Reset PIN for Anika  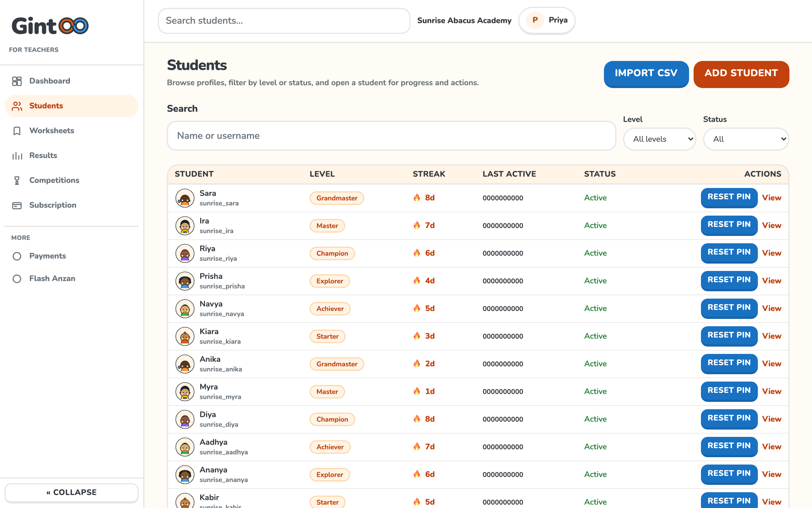tap(729, 363)
